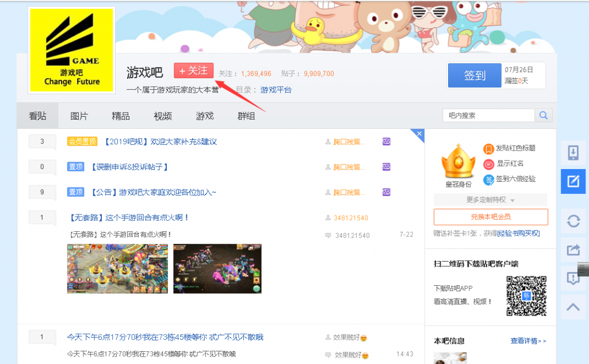This screenshot has width=589, height=364.
Task: Click the blue compose post icon
Action: [573, 182]
